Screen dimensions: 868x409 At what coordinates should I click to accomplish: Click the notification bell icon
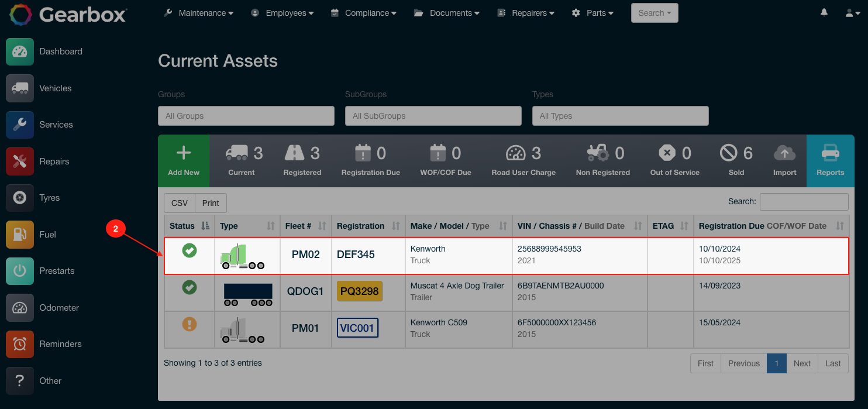(824, 12)
